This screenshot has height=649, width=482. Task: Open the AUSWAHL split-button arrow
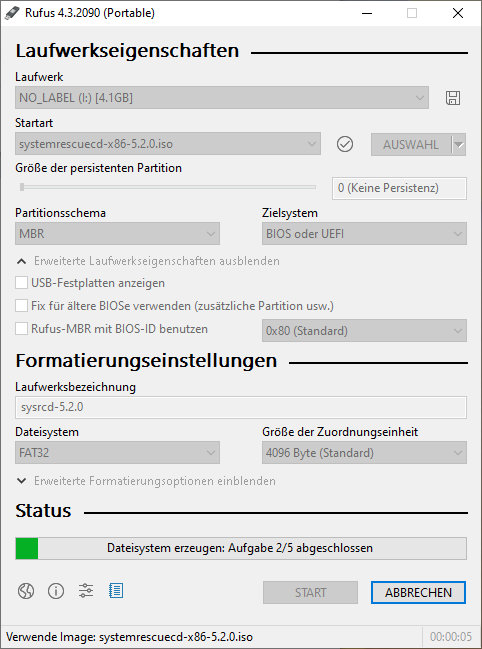point(459,144)
